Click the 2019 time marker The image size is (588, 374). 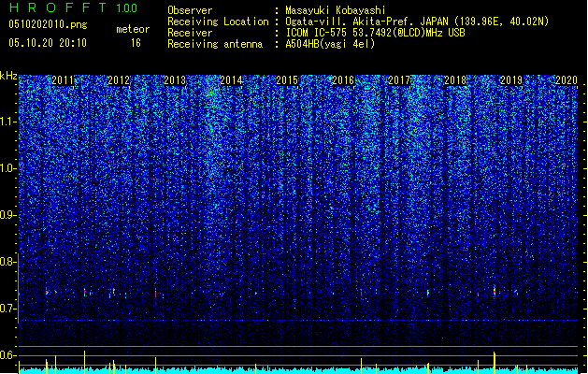[511, 80]
